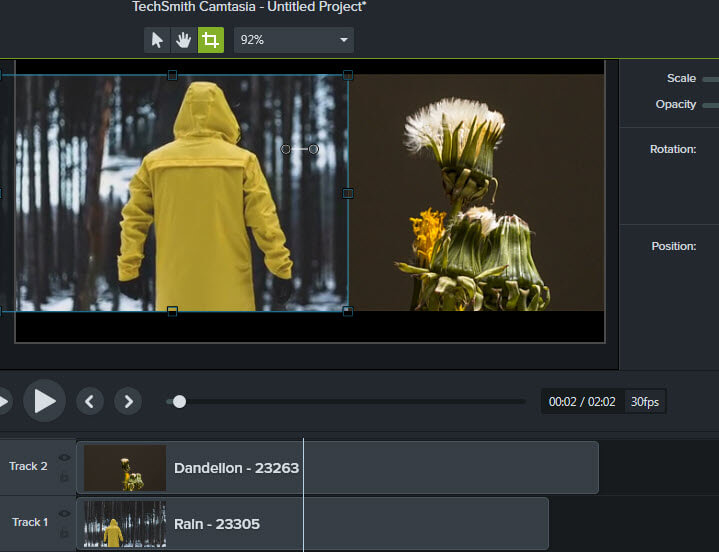Screen dimensions: 719x552
Task: Select the arrow Edit mode tool
Action: coord(157,40)
